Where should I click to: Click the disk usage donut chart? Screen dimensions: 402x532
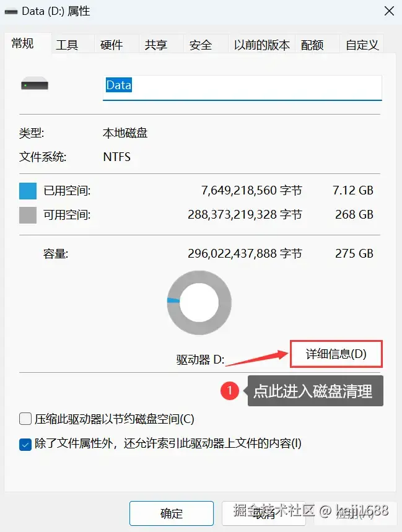[x=199, y=303]
